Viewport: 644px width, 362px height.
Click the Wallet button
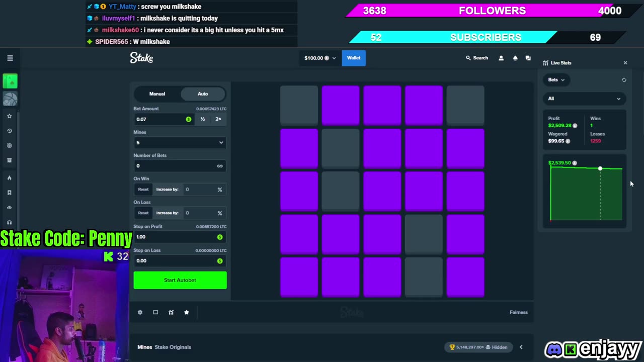354,58
